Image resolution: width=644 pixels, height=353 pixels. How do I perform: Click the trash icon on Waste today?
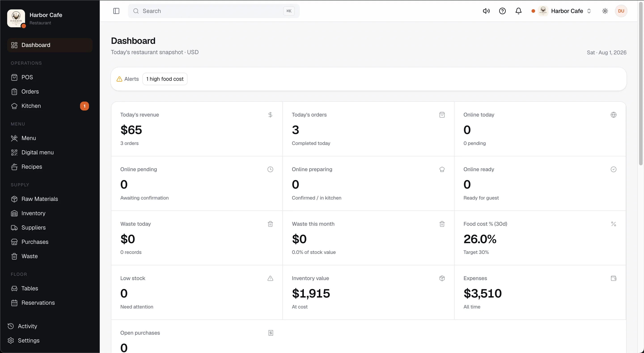(270, 224)
